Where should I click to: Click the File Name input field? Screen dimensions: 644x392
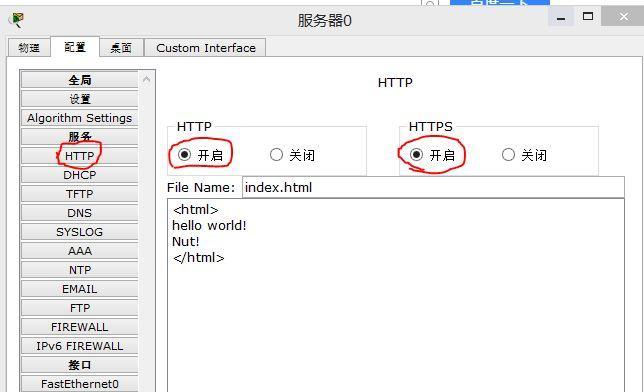click(x=433, y=187)
